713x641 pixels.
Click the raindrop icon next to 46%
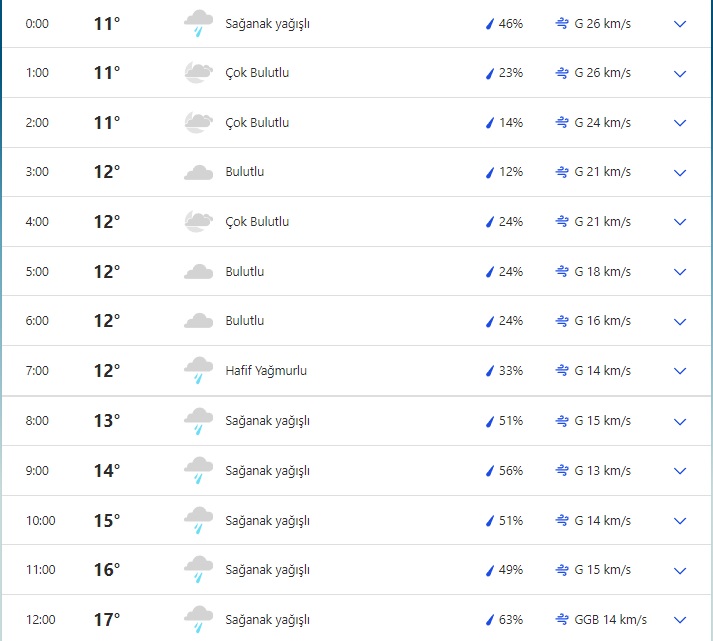[x=490, y=23]
